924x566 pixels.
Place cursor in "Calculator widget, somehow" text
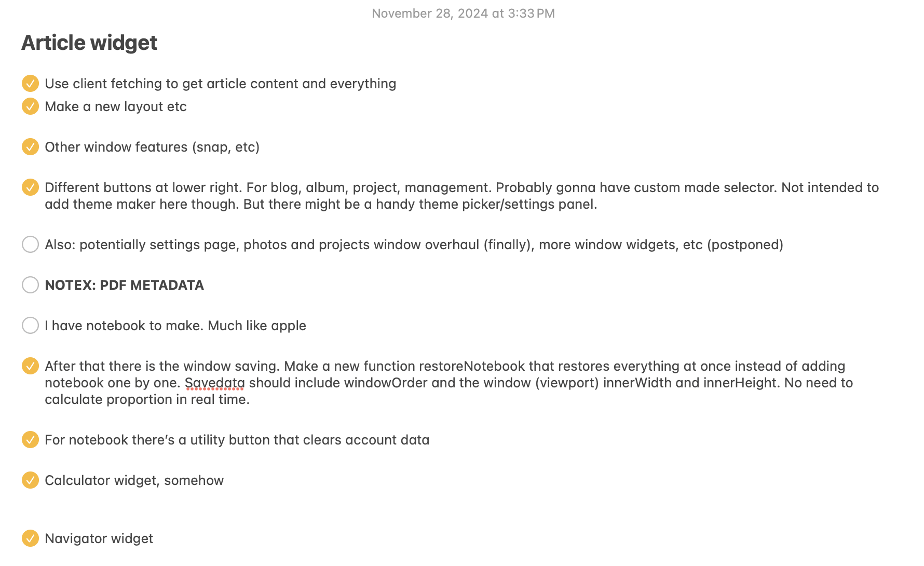click(x=134, y=480)
